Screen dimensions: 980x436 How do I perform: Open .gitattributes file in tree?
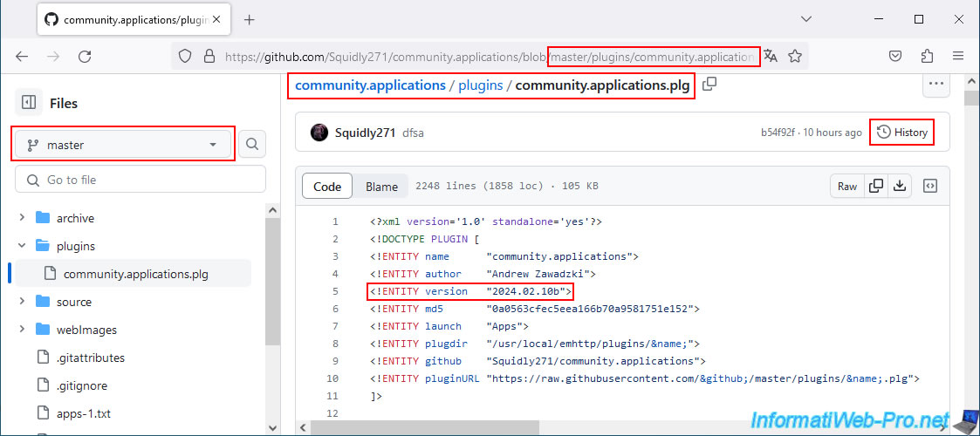point(90,358)
